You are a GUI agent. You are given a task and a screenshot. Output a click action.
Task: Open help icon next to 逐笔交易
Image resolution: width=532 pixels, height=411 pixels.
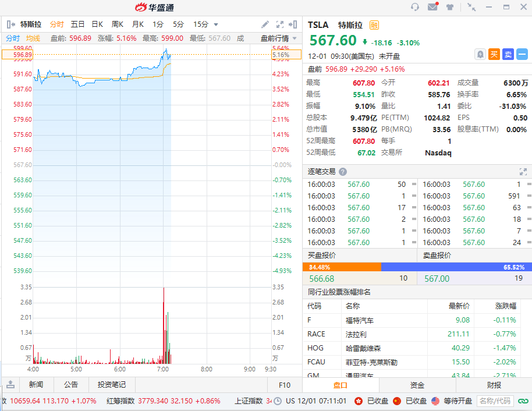343,172
